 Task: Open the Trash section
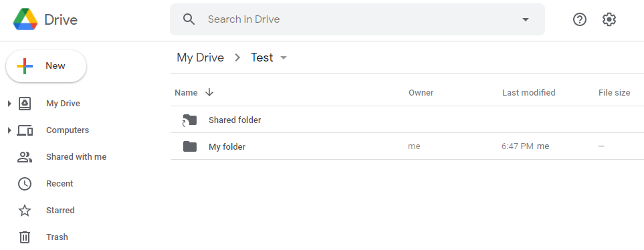tap(57, 237)
